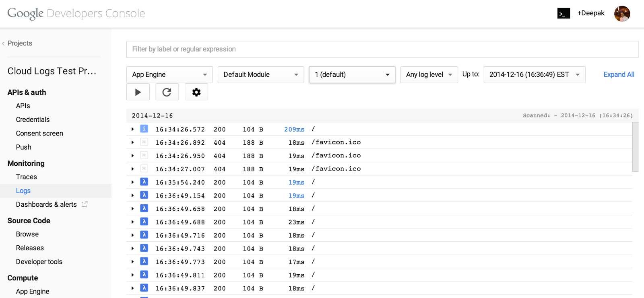Click lambda icon on 16:36:49.688 entry

tap(144, 222)
